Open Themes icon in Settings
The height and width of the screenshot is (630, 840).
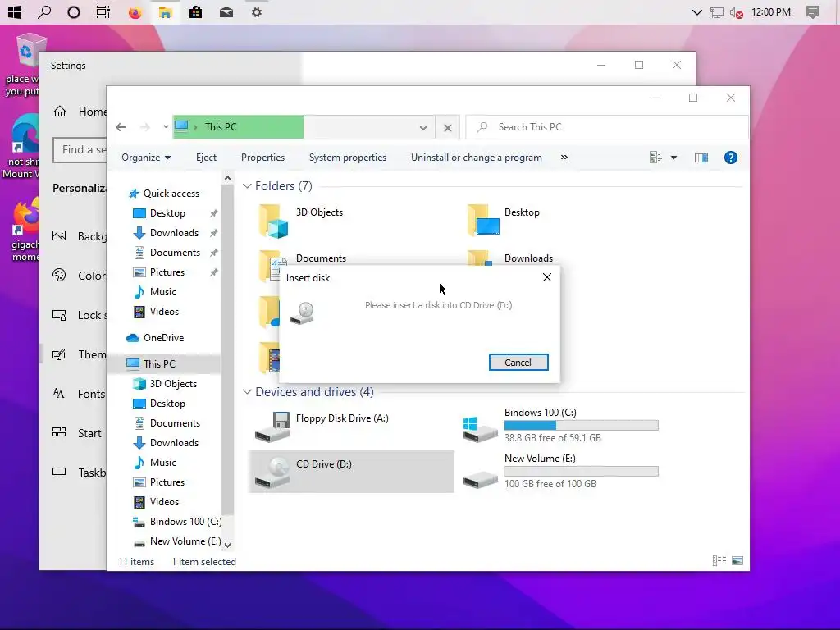pyautogui.click(x=59, y=354)
